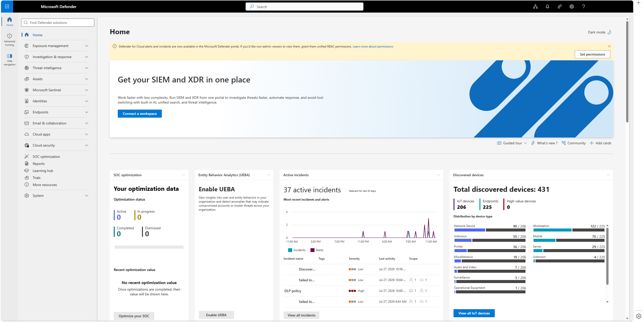The height and width of the screenshot is (322, 644).
Task: Click Enable UEBA button
Action: pyautogui.click(x=216, y=315)
